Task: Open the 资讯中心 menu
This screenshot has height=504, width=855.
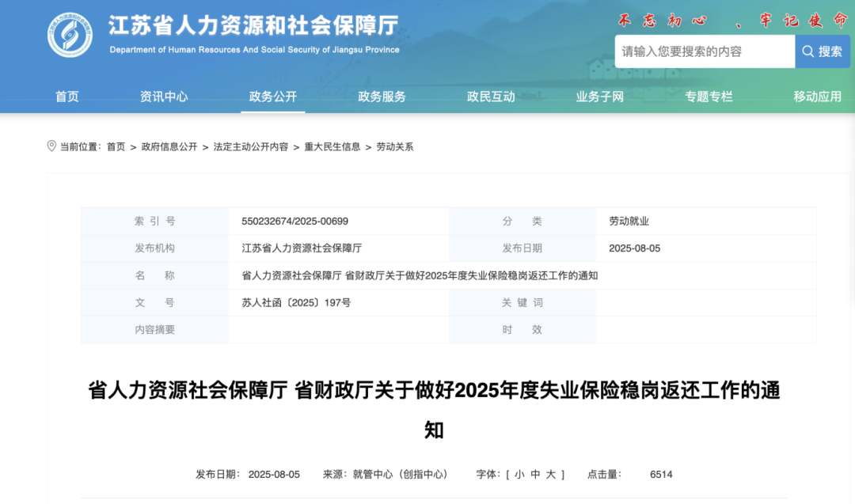Action: tap(163, 97)
